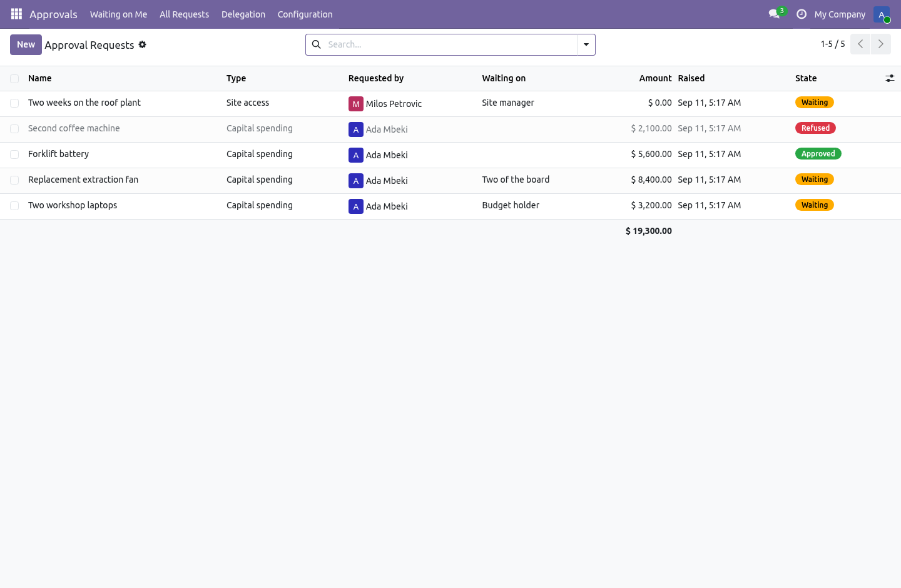
Task: Open the activities clock icon
Action: tap(802, 14)
